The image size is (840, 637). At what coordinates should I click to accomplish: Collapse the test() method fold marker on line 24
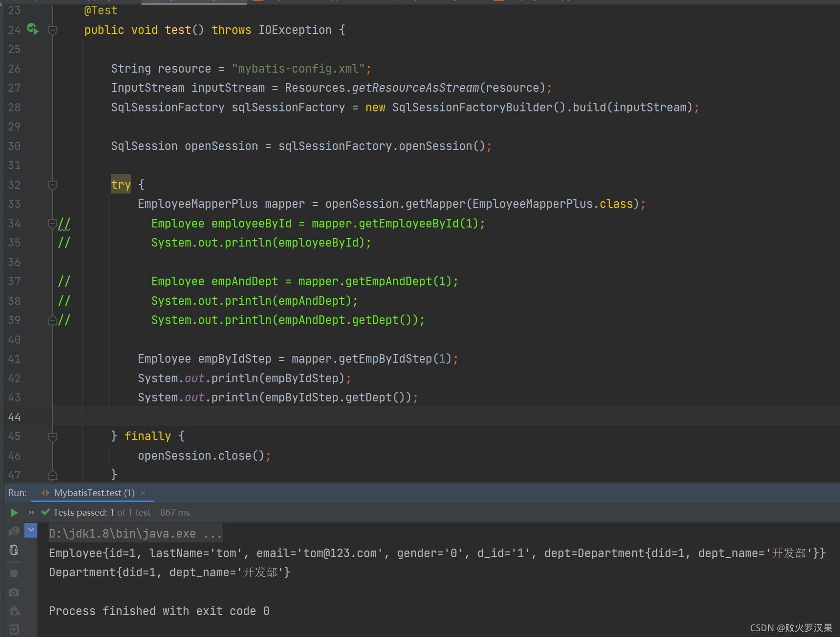53,30
